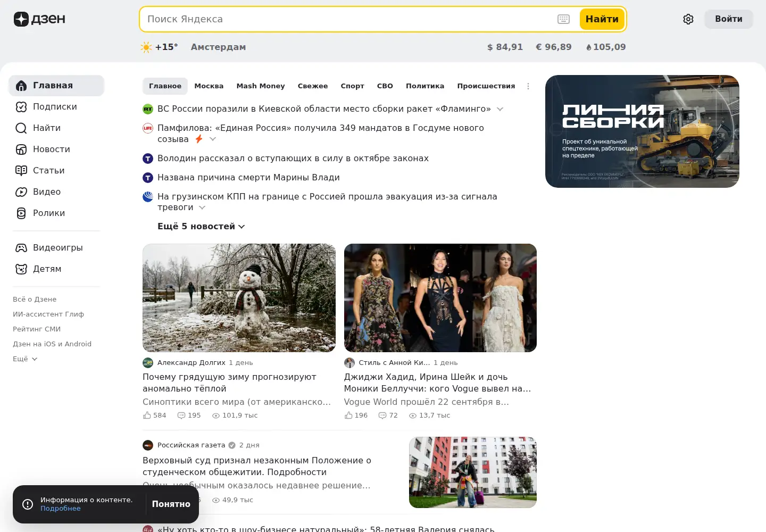Focus the Поиск Яндекса search field

tap(348, 19)
